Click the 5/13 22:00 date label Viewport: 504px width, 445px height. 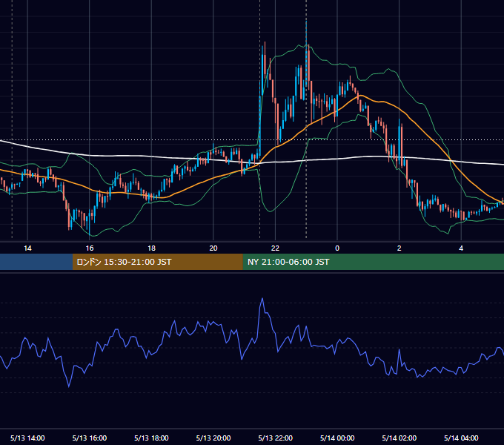(275, 438)
